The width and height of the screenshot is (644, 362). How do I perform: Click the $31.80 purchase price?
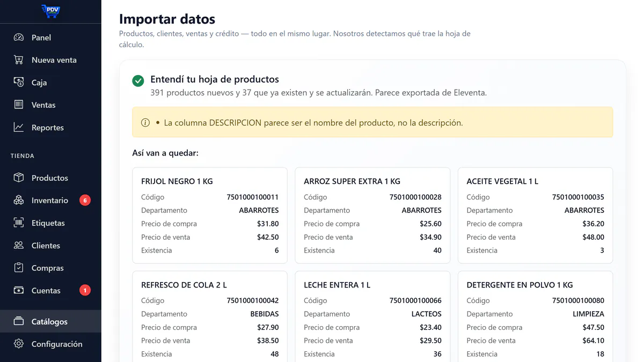pos(268,224)
